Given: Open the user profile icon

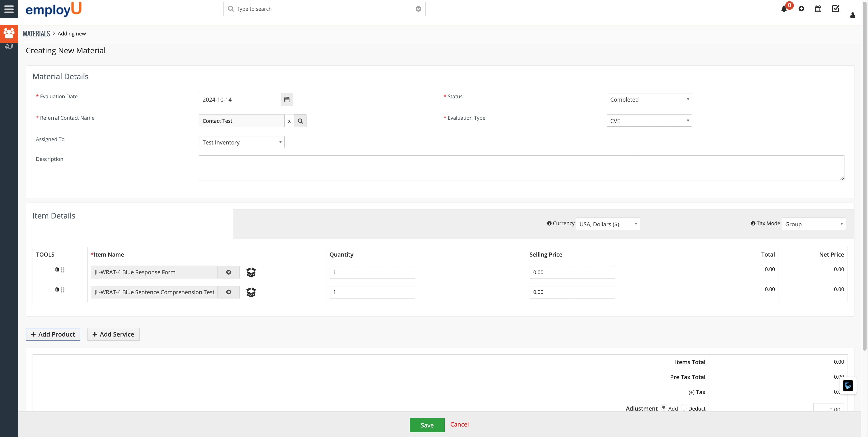Looking at the screenshot, I should (853, 15).
